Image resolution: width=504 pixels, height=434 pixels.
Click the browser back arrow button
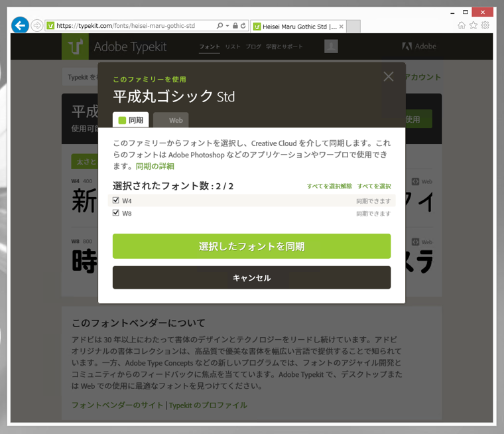coord(20,25)
